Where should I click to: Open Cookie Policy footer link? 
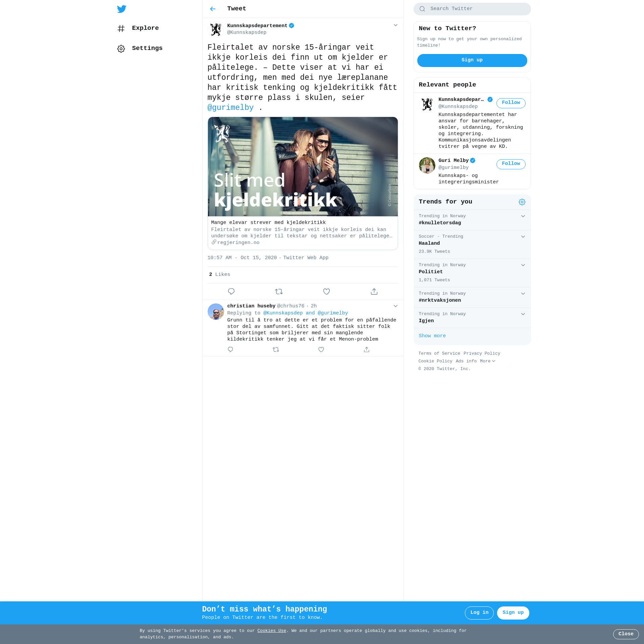click(435, 361)
